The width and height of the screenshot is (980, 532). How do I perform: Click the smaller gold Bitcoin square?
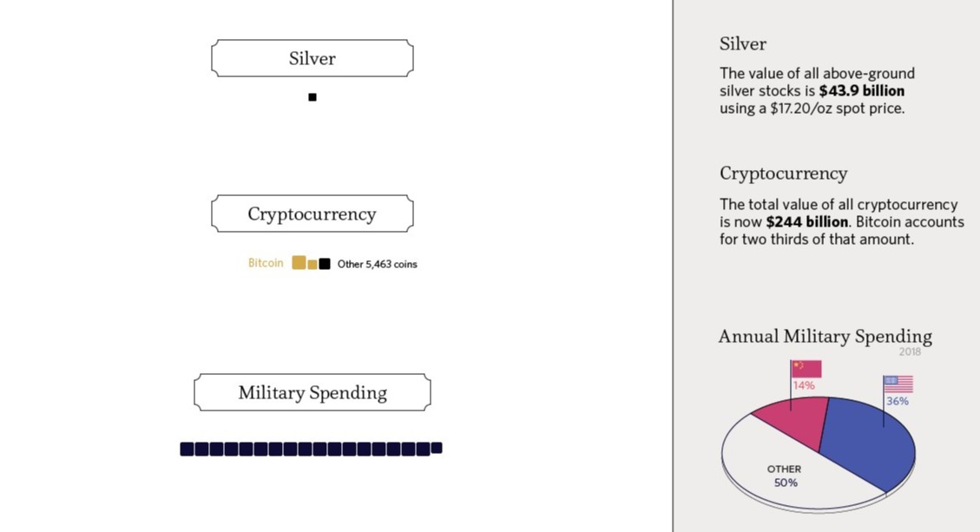tap(312, 265)
